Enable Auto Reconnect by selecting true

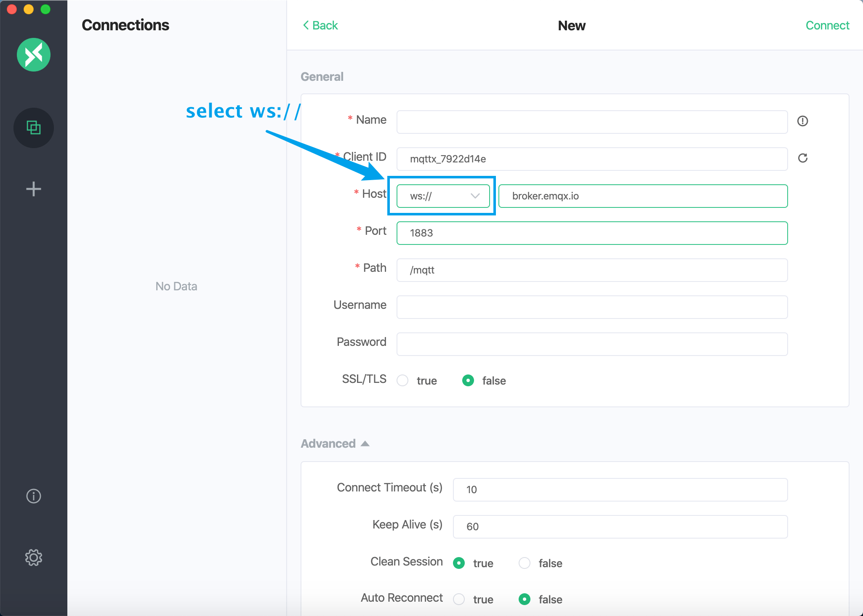tap(458, 599)
